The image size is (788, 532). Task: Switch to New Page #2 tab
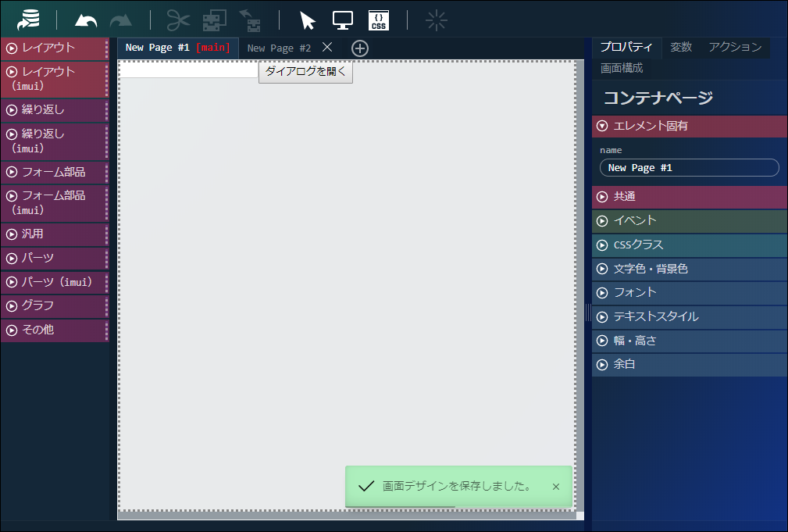pyautogui.click(x=279, y=48)
